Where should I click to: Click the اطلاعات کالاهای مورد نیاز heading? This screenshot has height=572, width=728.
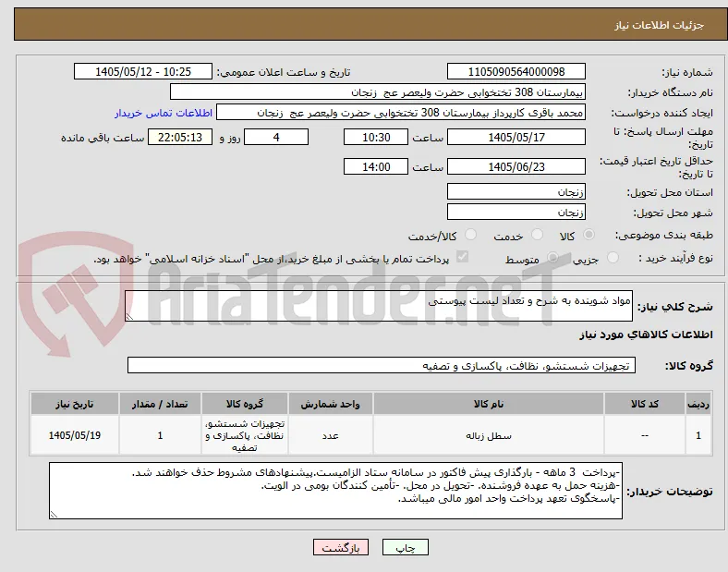[x=646, y=335]
